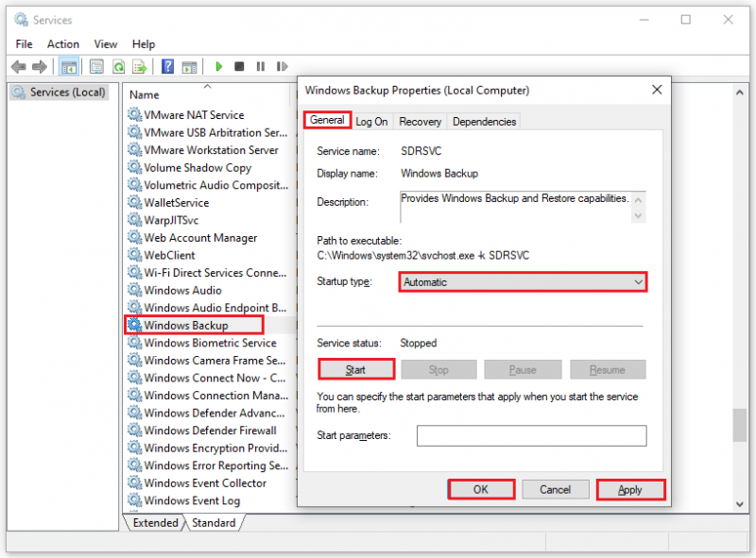Screen dimensions: 756x558
Task: Toggle the Show/Hide Console Tree icon
Action: [x=68, y=66]
